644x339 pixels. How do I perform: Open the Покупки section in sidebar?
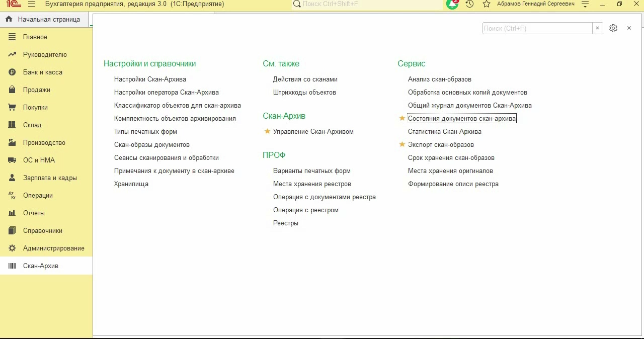35,107
